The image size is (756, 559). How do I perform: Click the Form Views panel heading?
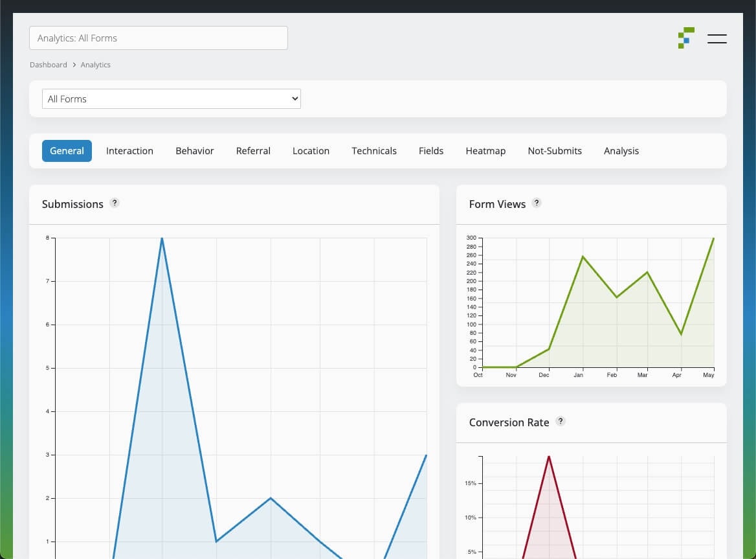tap(497, 204)
